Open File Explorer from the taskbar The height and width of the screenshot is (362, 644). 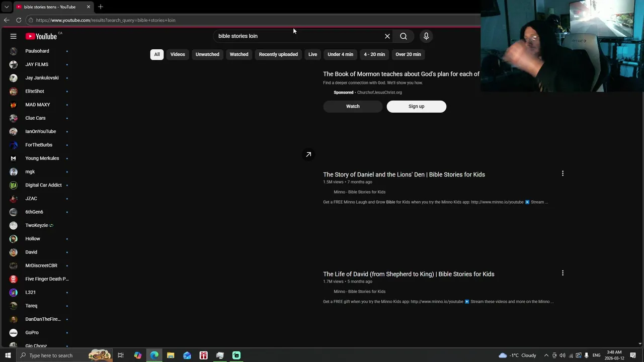[171, 355]
